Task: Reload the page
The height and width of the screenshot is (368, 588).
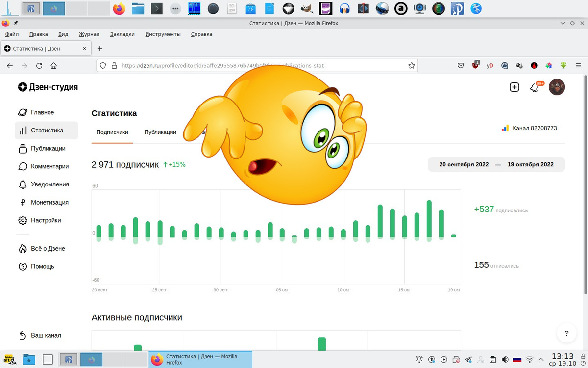Action: tap(39, 65)
